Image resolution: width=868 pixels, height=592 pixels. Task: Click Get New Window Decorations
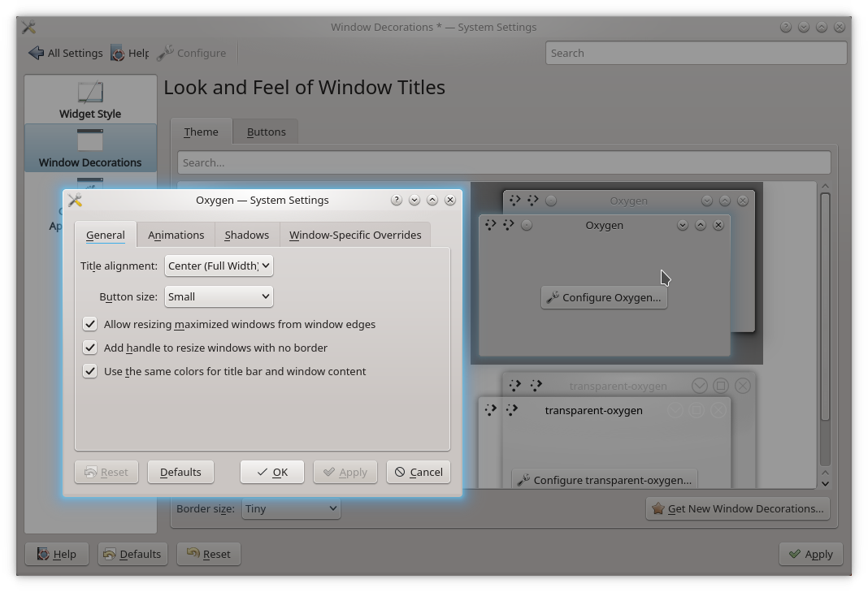tap(737, 508)
